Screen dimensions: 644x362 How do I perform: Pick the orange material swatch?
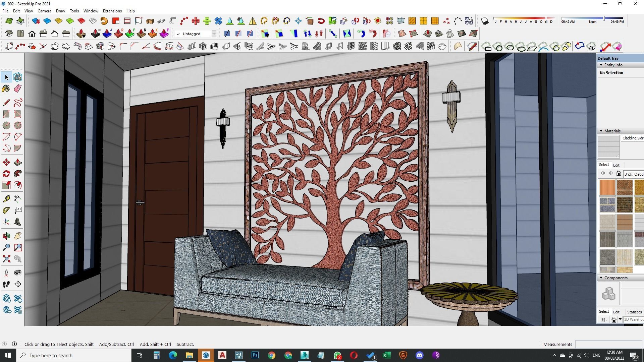(607, 187)
